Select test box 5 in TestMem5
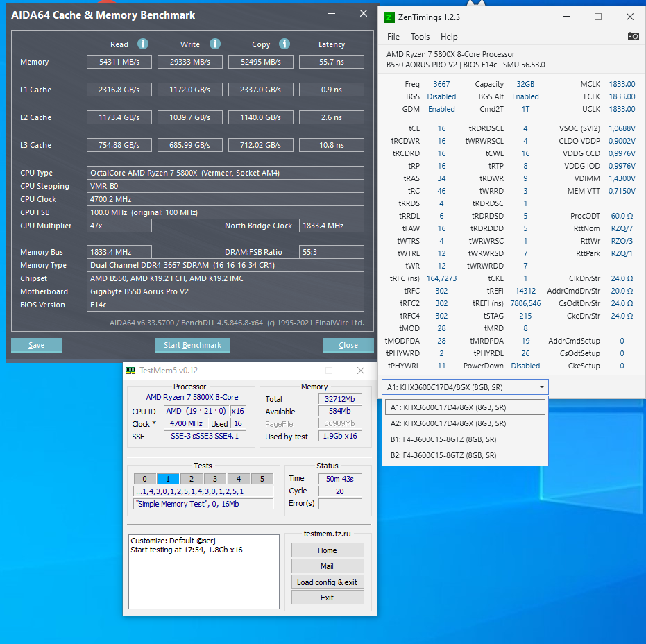 click(262, 479)
